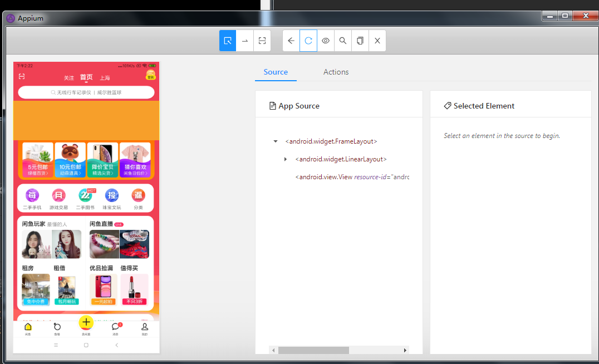The width and height of the screenshot is (599, 364).
Task: Open the bead bracelet live thumbnail
Action: click(x=104, y=244)
